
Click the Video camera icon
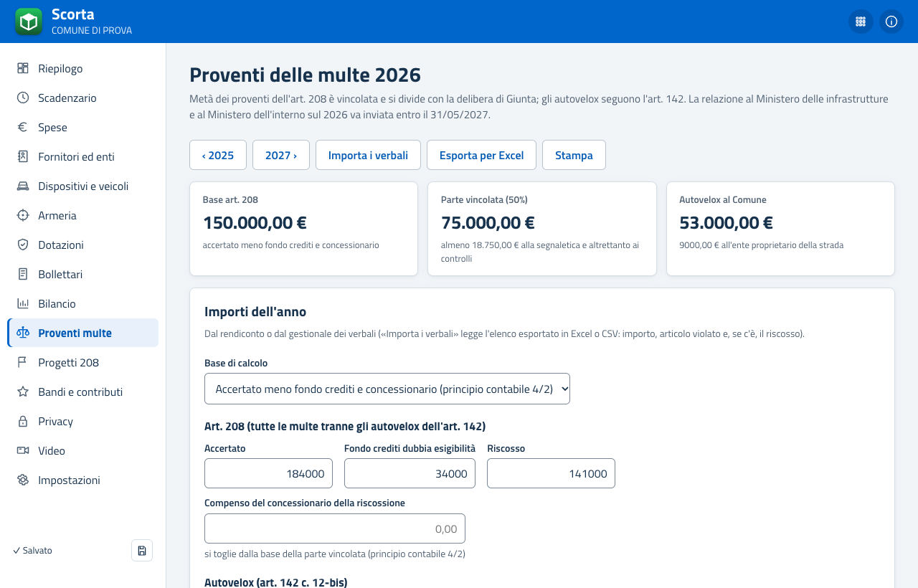point(23,450)
